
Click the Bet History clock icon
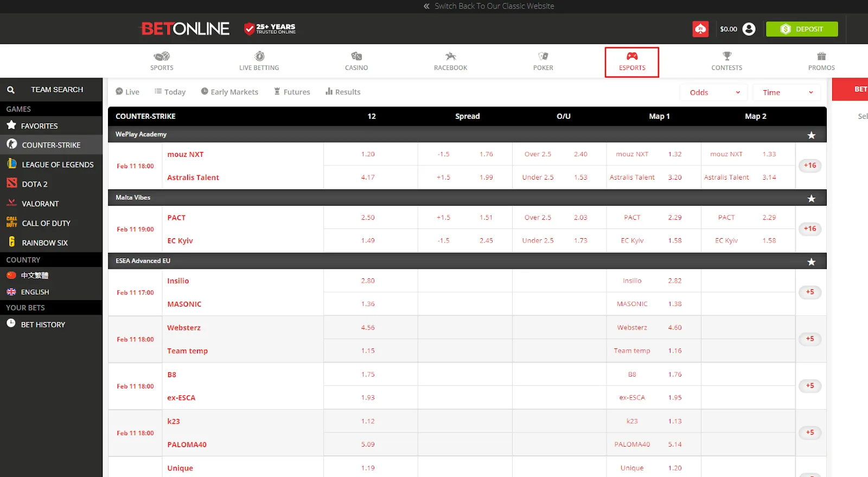click(x=11, y=323)
